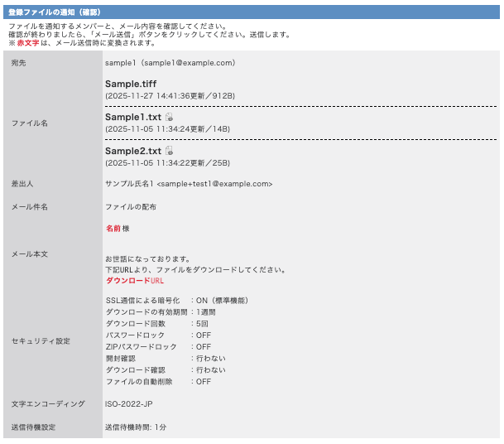Click the 2025-11-27 14:41:36更新／912B line
Image resolution: width=504 pixels, height=444 pixels.
tap(170, 96)
